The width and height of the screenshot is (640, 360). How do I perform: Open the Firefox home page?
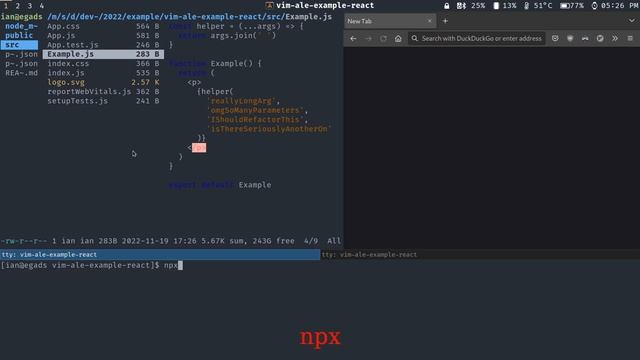(398, 38)
